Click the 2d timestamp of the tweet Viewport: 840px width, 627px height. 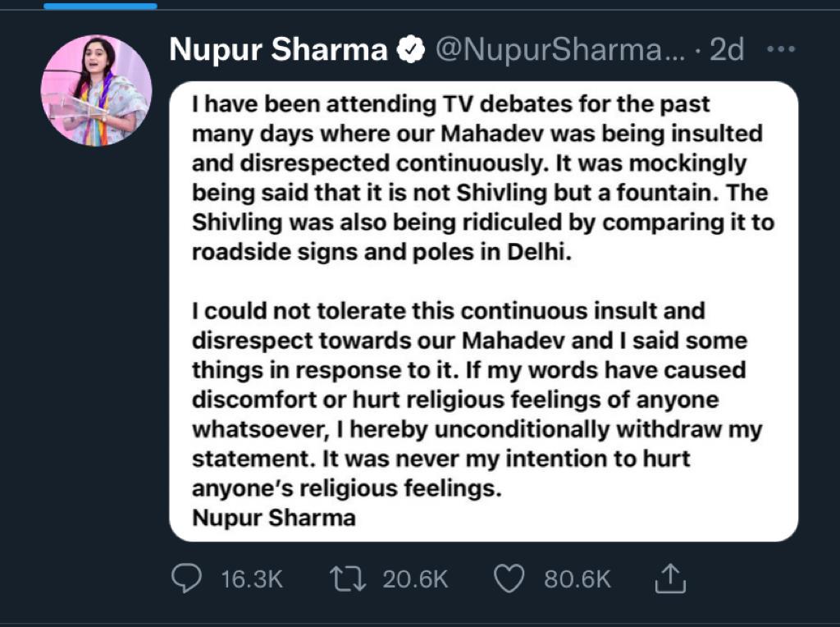[727, 51]
